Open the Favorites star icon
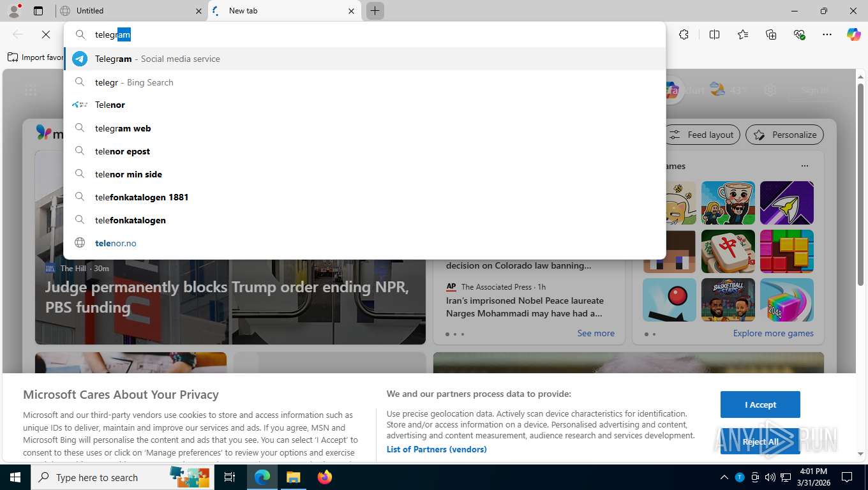Image resolution: width=868 pixels, height=490 pixels. pos(743,34)
